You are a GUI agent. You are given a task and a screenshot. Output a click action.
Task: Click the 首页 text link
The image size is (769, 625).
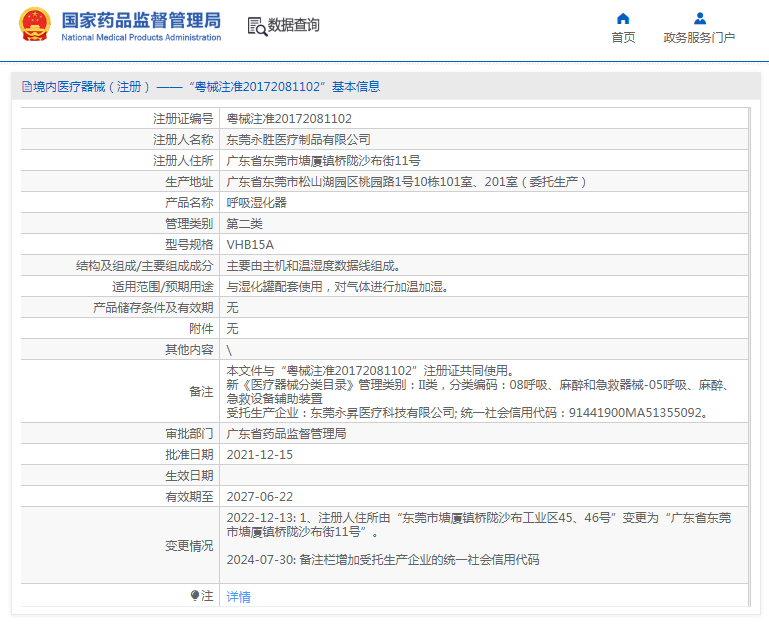(623, 37)
